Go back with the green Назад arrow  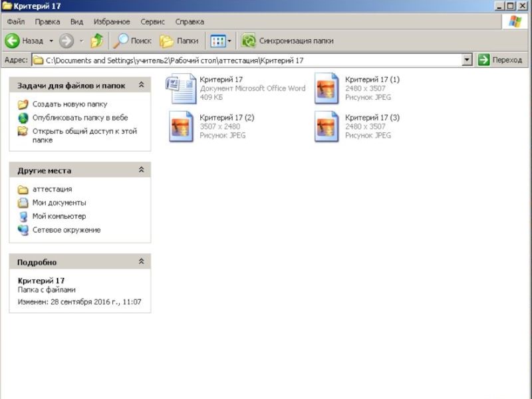coord(13,41)
